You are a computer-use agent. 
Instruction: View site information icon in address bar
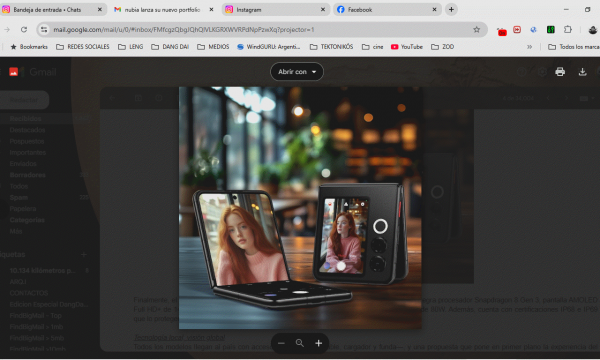coord(44,29)
